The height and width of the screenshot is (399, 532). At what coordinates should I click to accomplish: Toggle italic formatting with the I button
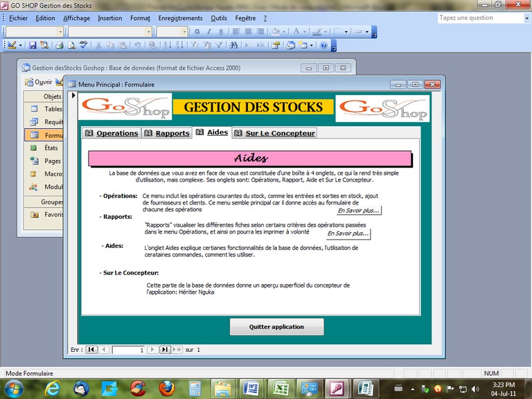(x=209, y=31)
